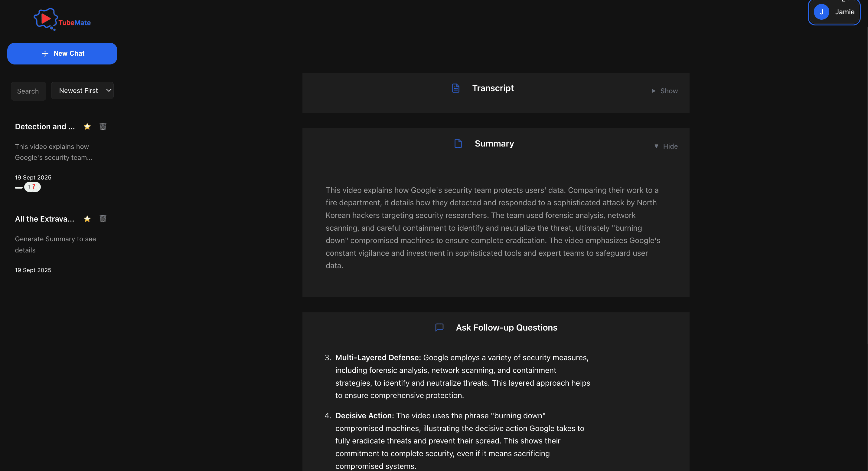Collapse Summary using its disclosure triangle
Image resolution: width=868 pixels, height=471 pixels.
tap(656, 146)
